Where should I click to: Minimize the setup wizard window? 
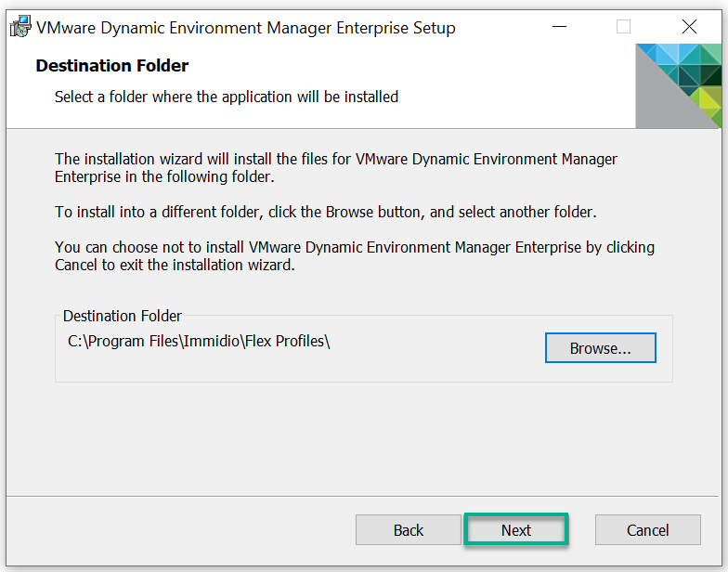click(557, 27)
